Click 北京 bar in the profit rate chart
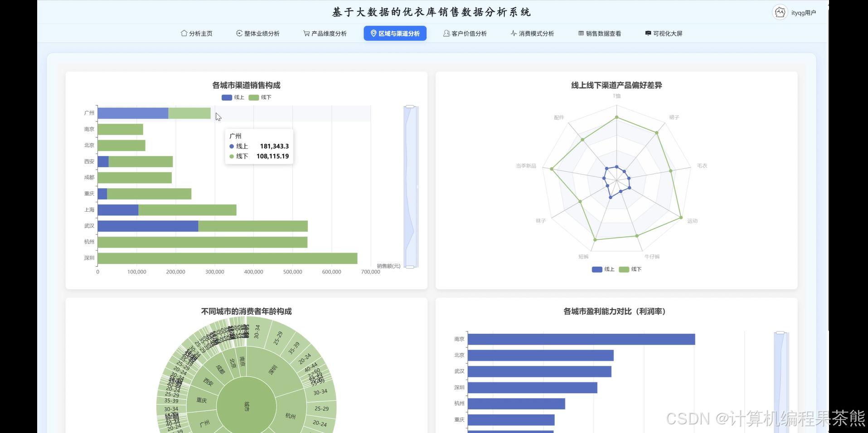Screen dimensions: 868x433 point(540,355)
